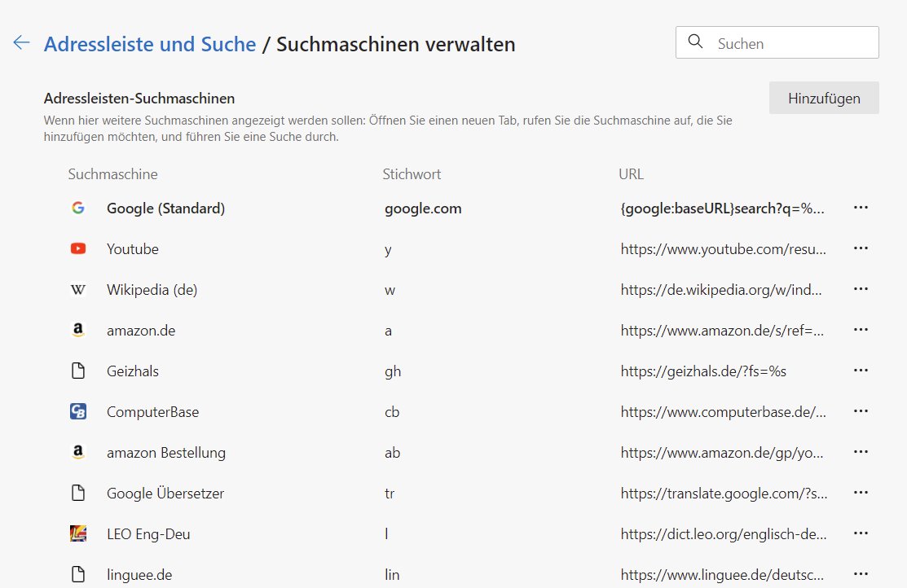Click the Google logo icon

point(78,208)
